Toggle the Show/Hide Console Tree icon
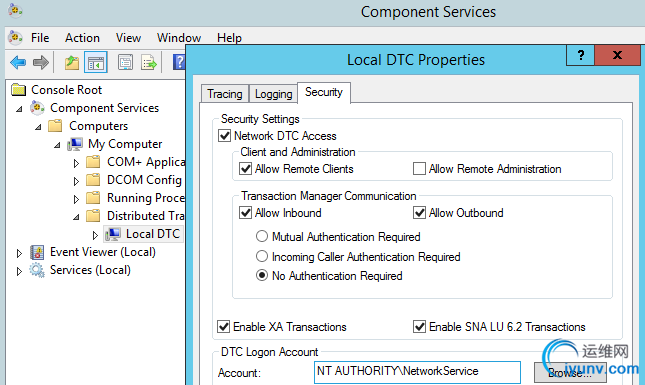The image size is (645, 385). 96,63
